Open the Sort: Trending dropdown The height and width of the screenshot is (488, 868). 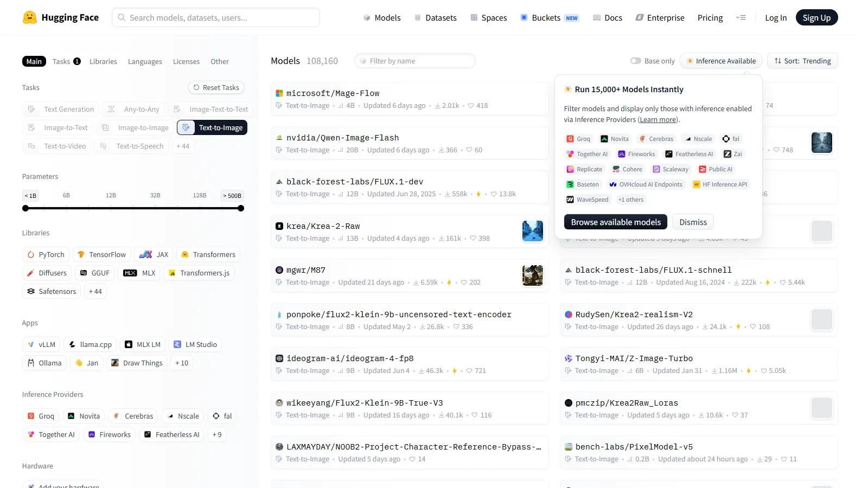click(x=802, y=61)
